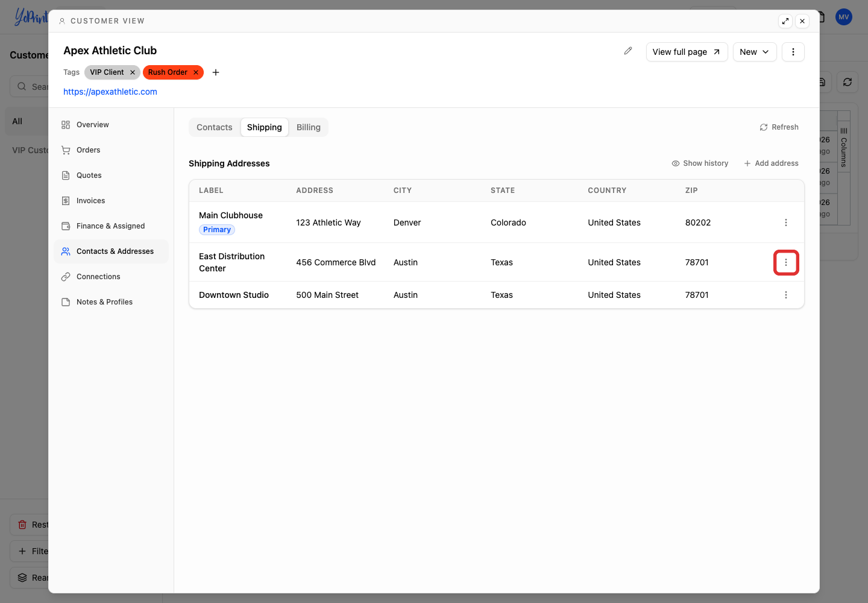Viewport: 868px width, 603px height.
Task: Open Connections section
Action: [111, 277]
